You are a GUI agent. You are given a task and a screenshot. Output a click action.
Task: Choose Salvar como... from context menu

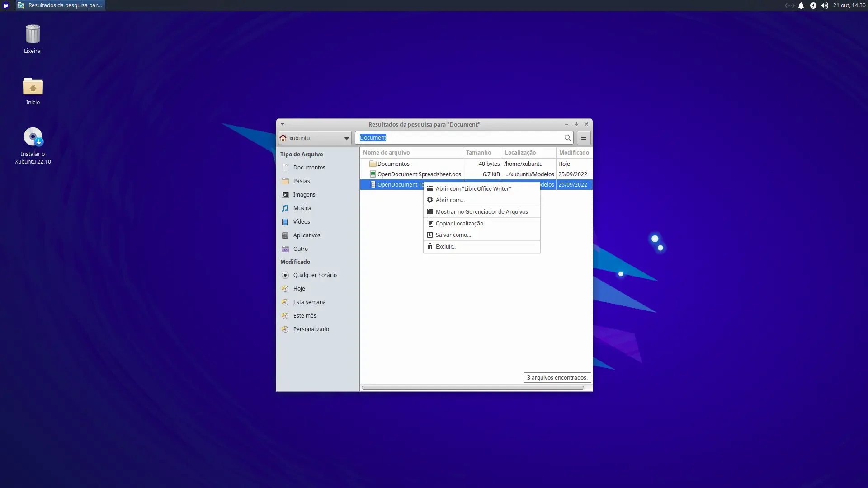(481, 235)
